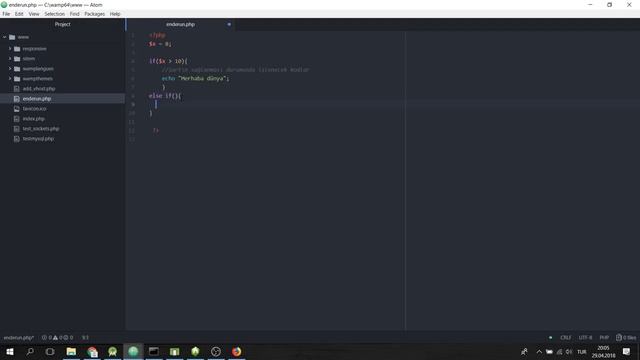
Task: Open Chrome from the taskbar
Action: pos(92,351)
